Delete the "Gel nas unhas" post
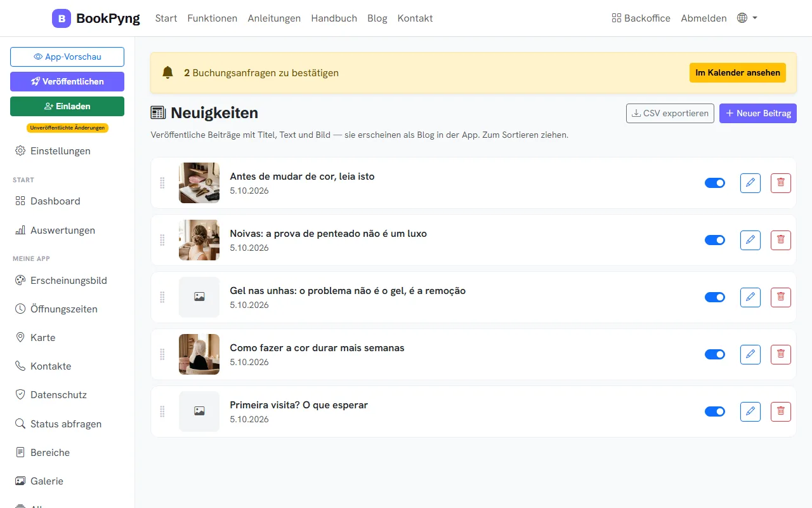This screenshot has width=812, height=508. (x=781, y=297)
